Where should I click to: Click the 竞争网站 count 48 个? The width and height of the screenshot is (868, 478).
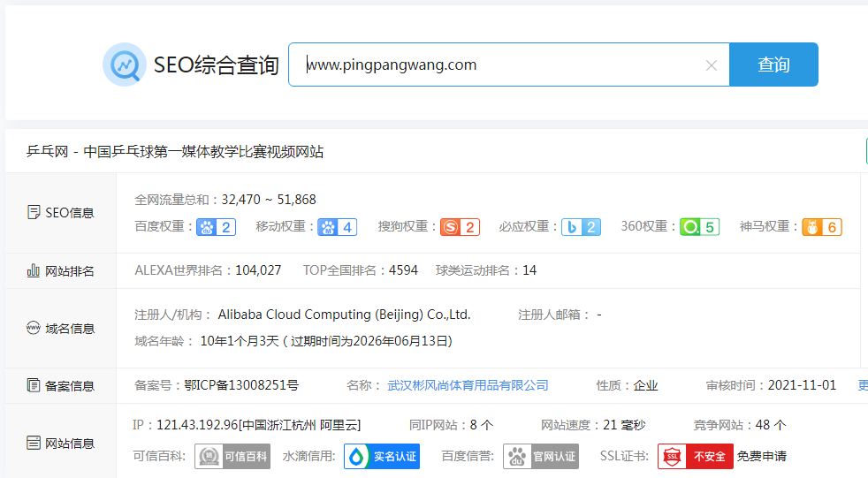(771, 425)
